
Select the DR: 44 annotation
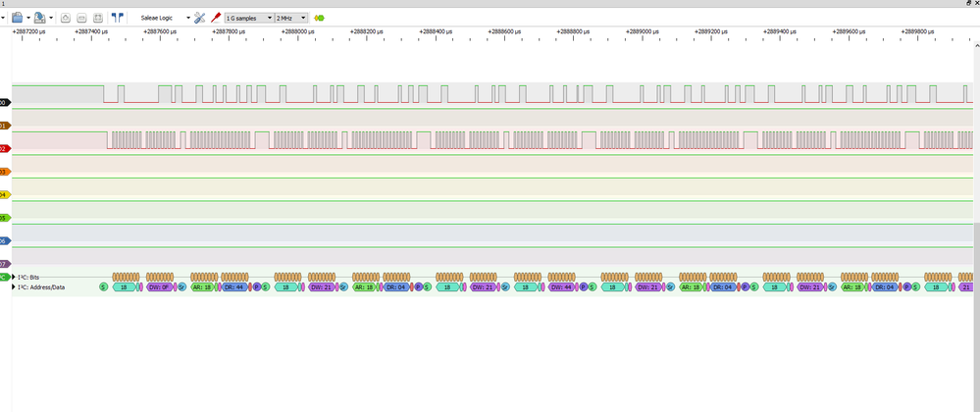point(235,287)
